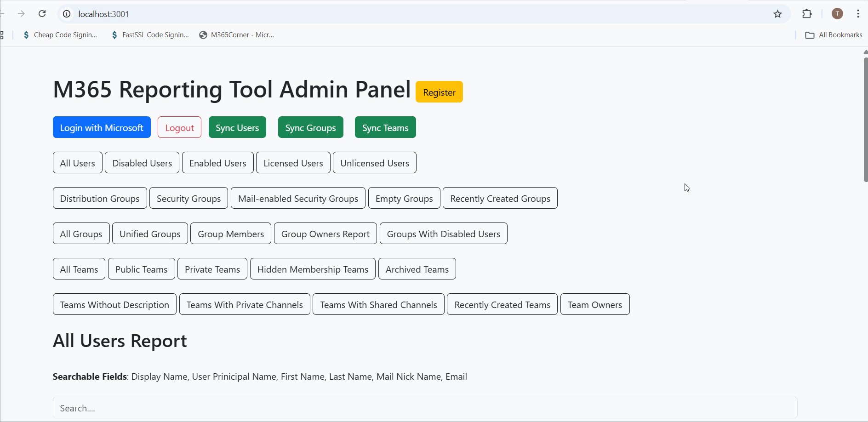868x422 pixels.
Task: Click the Register button
Action: [439, 91]
